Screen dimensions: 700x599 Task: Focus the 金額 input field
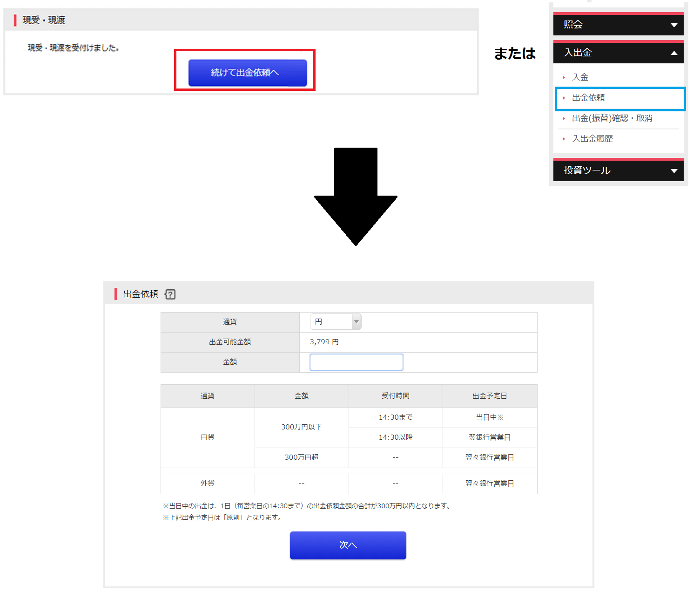tap(356, 362)
